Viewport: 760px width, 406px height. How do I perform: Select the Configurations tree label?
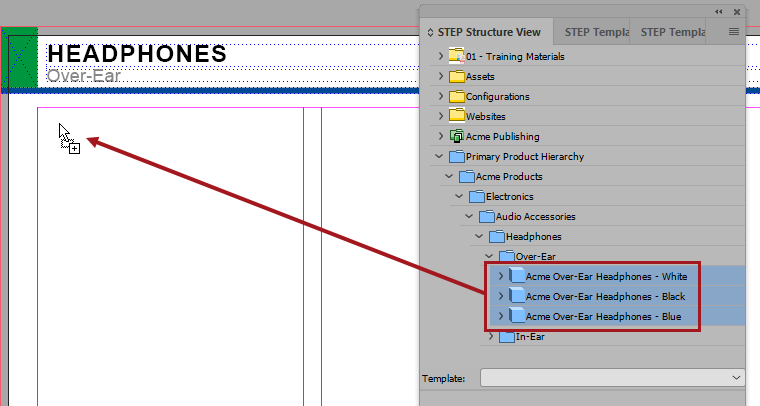(x=498, y=96)
